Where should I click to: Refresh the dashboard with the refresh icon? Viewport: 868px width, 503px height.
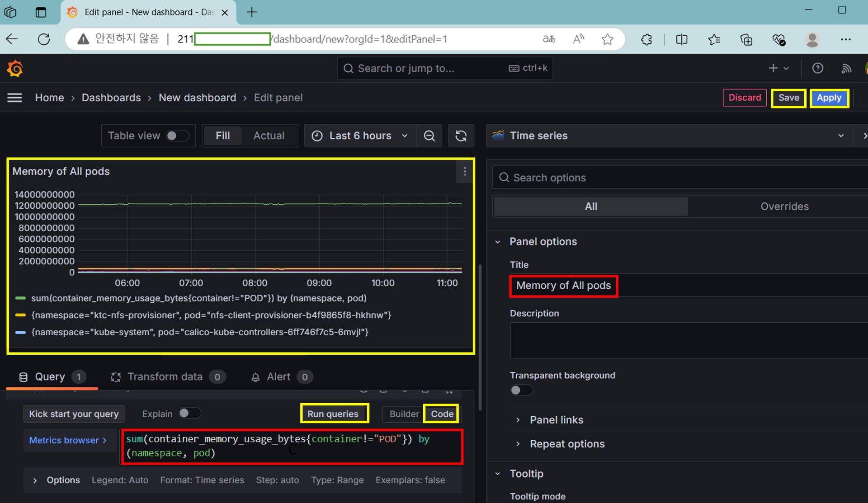(x=461, y=136)
